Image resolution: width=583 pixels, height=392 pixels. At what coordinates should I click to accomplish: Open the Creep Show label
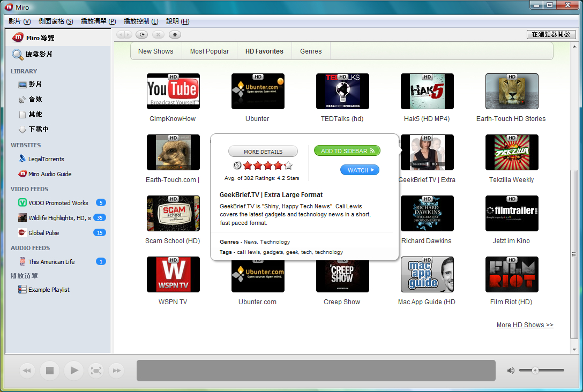342,302
